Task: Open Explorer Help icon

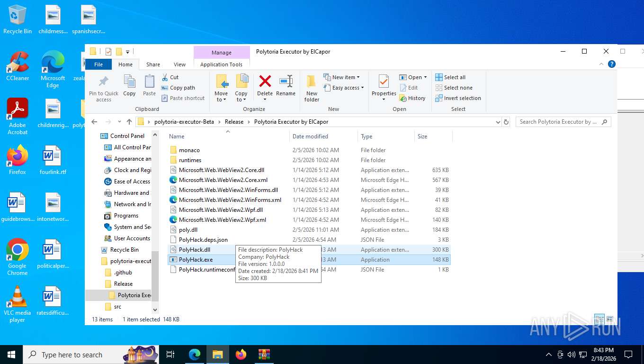Action: [x=612, y=64]
